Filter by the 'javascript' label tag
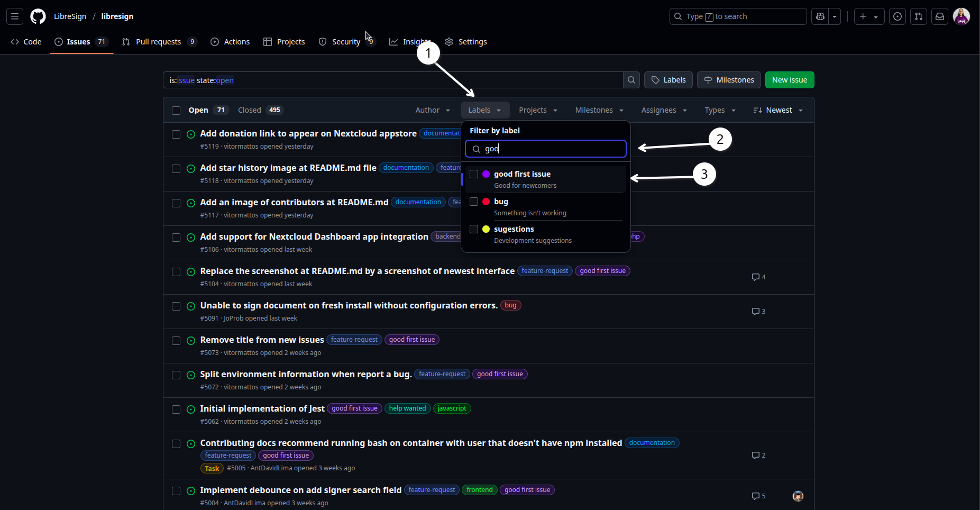This screenshot has width=980, height=510. coord(452,408)
